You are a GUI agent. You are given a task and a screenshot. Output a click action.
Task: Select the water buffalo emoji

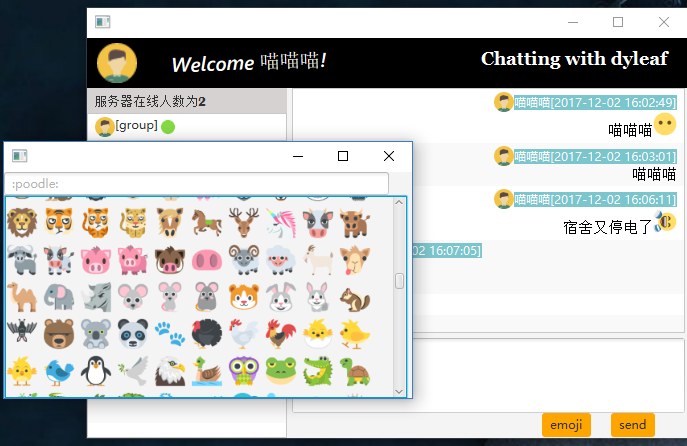click(x=22, y=260)
